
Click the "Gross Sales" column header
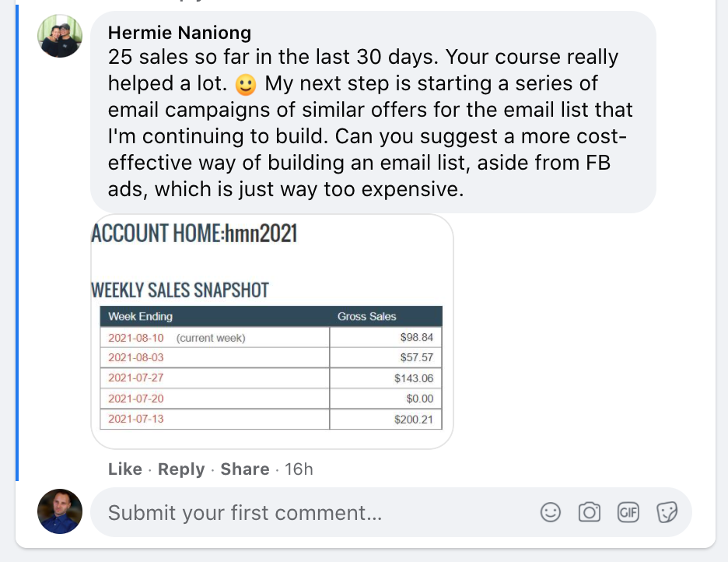366,317
